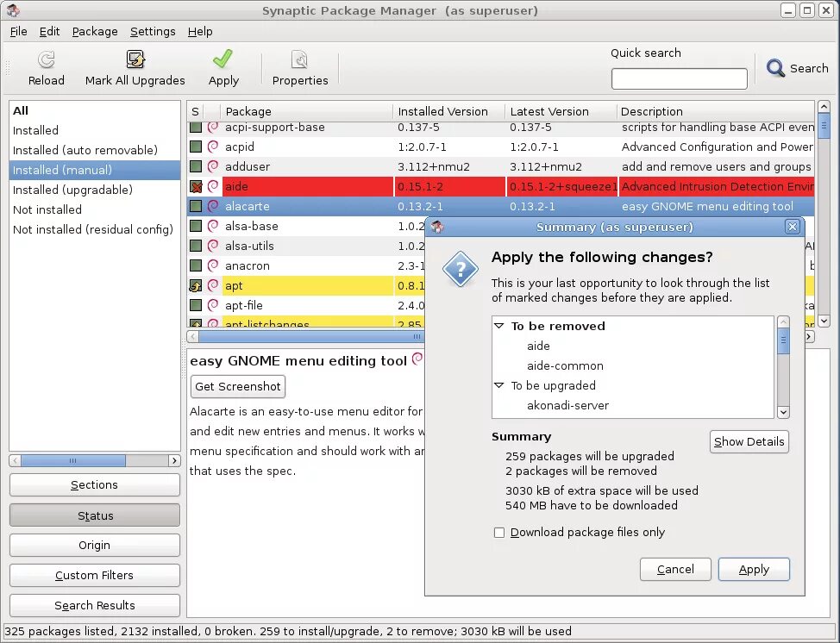Collapse the To be removed group
The height and width of the screenshot is (643, 840).
pos(498,326)
